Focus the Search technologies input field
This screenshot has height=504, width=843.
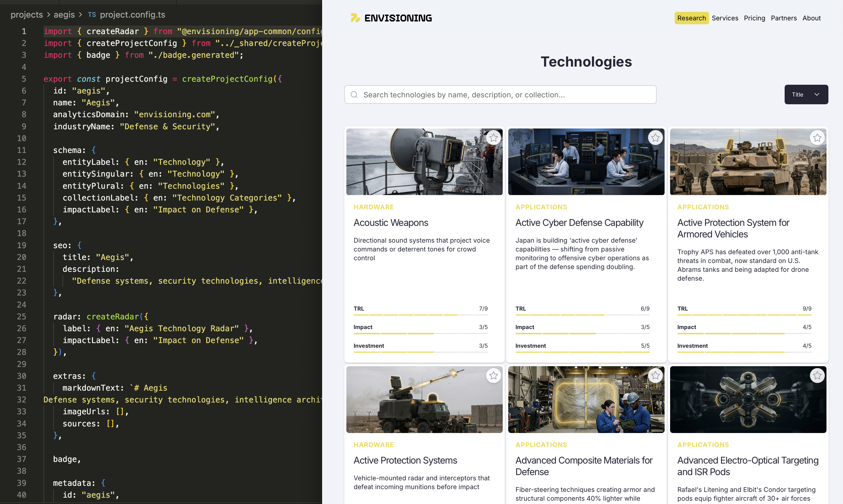coord(500,95)
